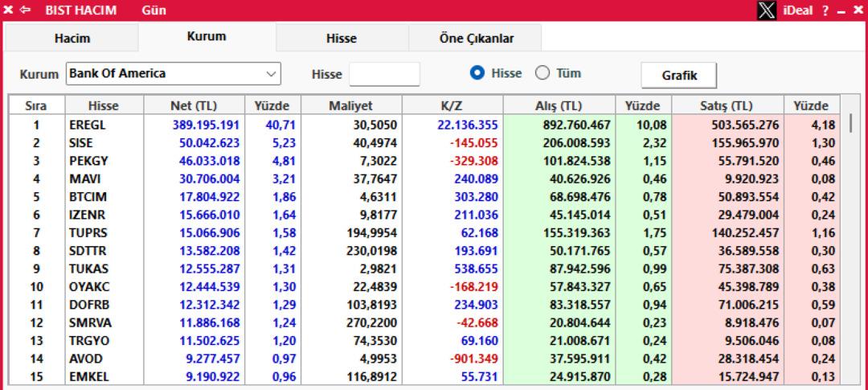The width and height of the screenshot is (868, 390).
Task: Select the SDTTR stock cell
Action: coord(104,251)
